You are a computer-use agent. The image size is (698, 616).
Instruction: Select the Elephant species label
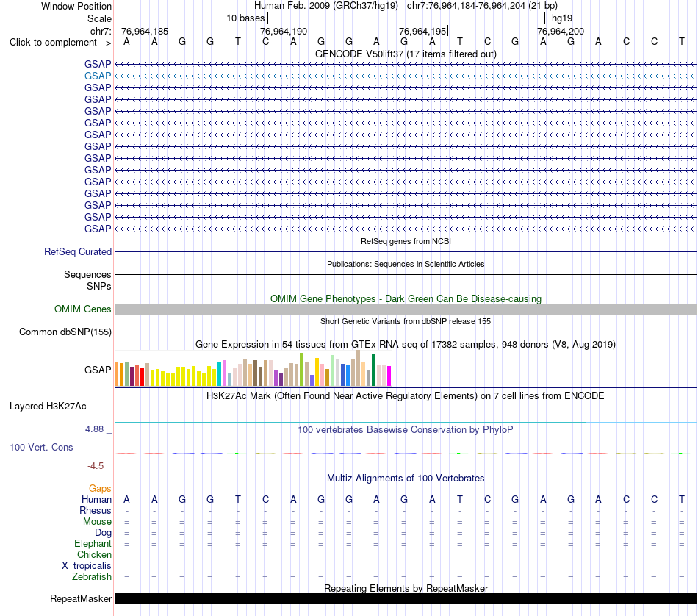93,544
